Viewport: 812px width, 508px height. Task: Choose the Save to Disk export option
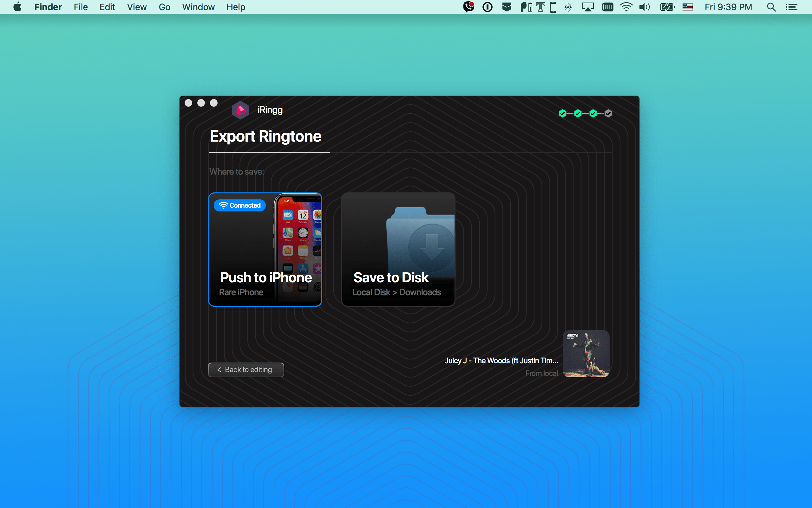click(x=398, y=250)
